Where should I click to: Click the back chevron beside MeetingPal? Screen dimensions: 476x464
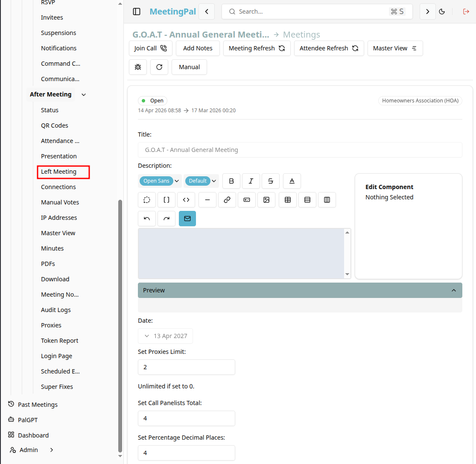coord(207,12)
